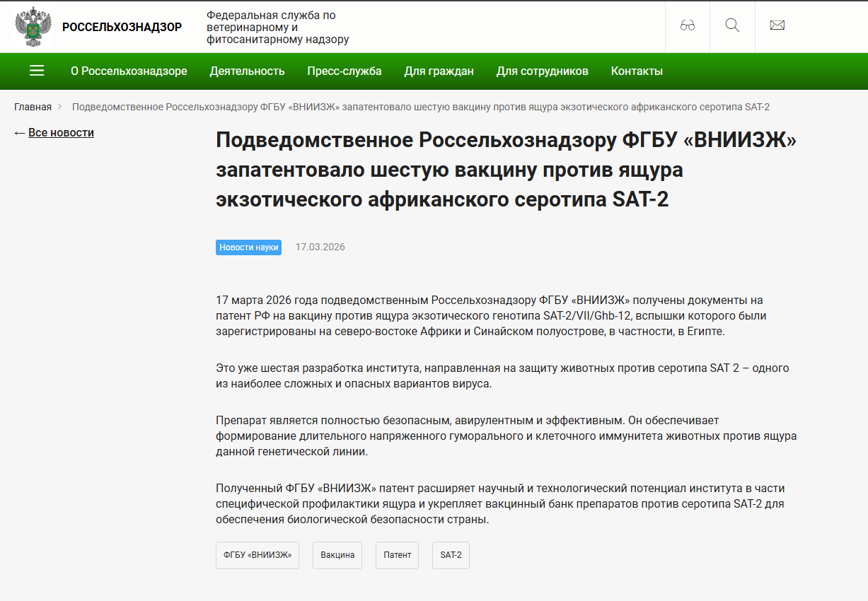Image resolution: width=868 pixels, height=601 pixels.
Task: Open the Пресс-служба menu
Action: click(345, 71)
